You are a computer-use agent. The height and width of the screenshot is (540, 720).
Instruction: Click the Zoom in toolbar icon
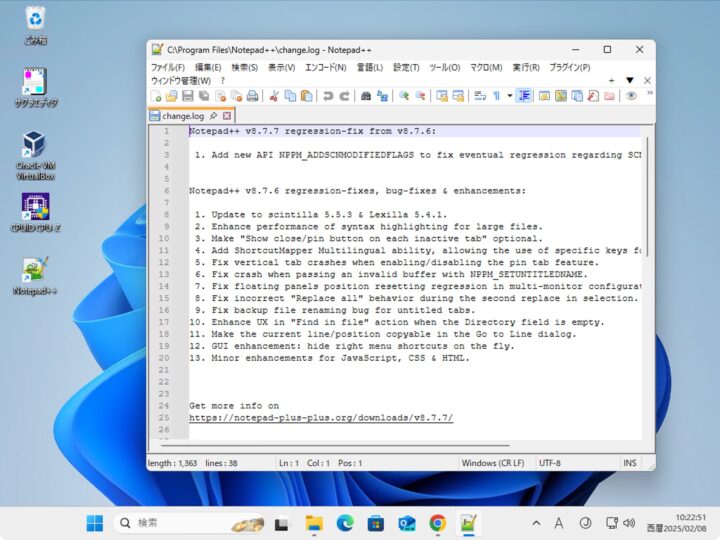click(404, 96)
